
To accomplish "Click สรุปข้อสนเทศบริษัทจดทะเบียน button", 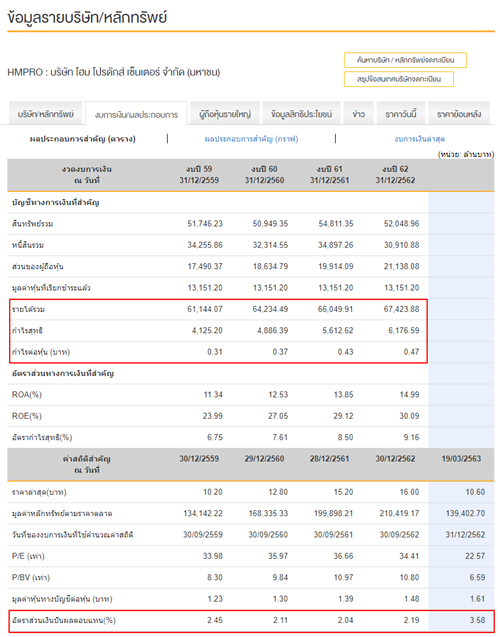I will click(x=398, y=79).
